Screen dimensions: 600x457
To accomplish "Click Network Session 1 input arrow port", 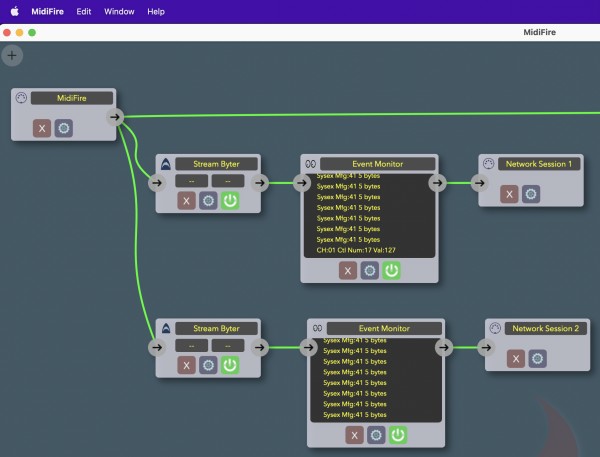I will (x=479, y=183).
